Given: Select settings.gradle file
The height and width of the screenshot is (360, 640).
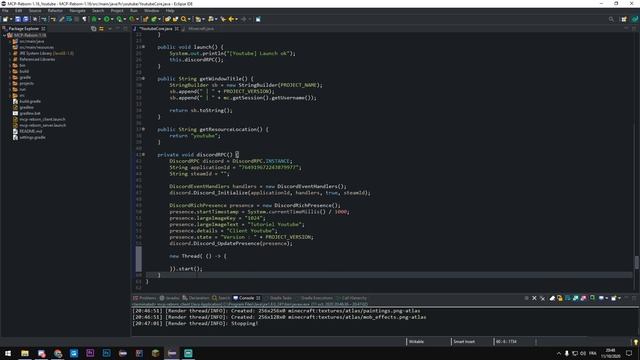Looking at the screenshot, I should click(x=32, y=138).
